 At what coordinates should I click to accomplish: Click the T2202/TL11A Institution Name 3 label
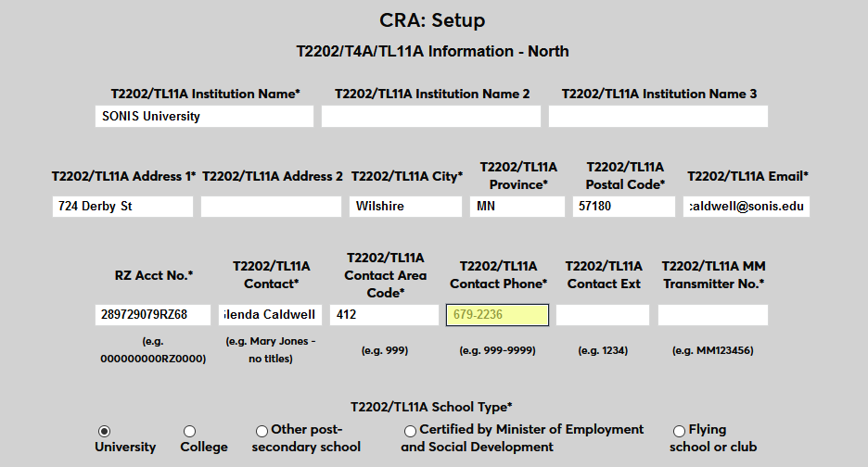point(659,95)
